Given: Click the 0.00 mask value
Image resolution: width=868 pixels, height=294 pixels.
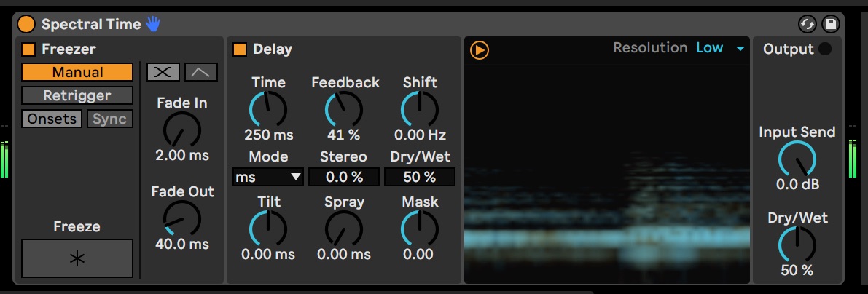Looking at the screenshot, I should tap(418, 254).
